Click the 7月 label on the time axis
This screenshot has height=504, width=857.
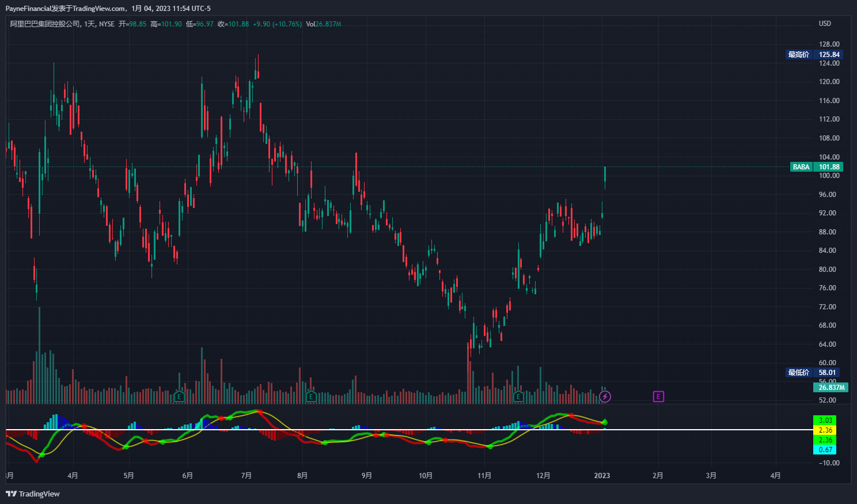click(x=247, y=476)
